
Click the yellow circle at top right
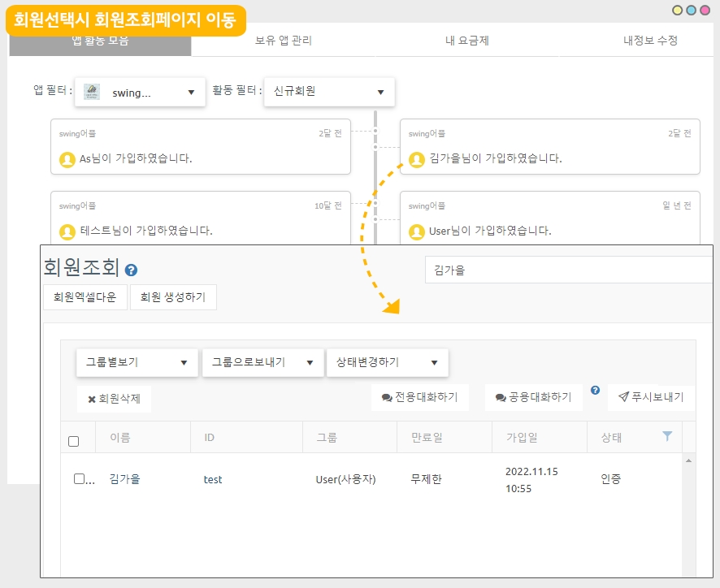(x=678, y=11)
